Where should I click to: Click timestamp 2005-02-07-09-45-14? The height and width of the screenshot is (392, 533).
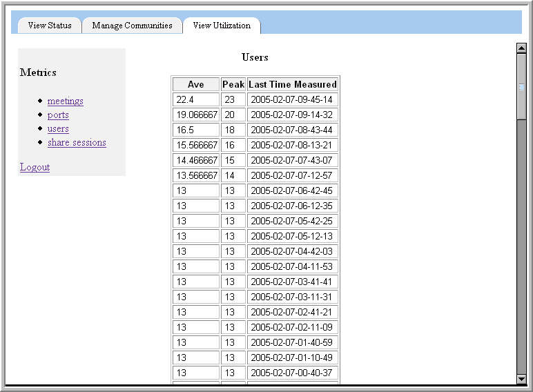(x=293, y=99)
